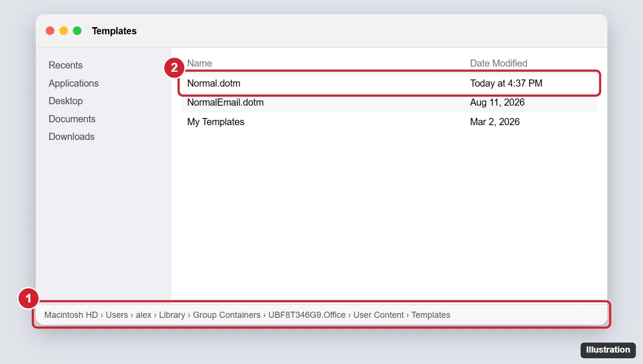Click Library in the path bar

pos(172,315)
